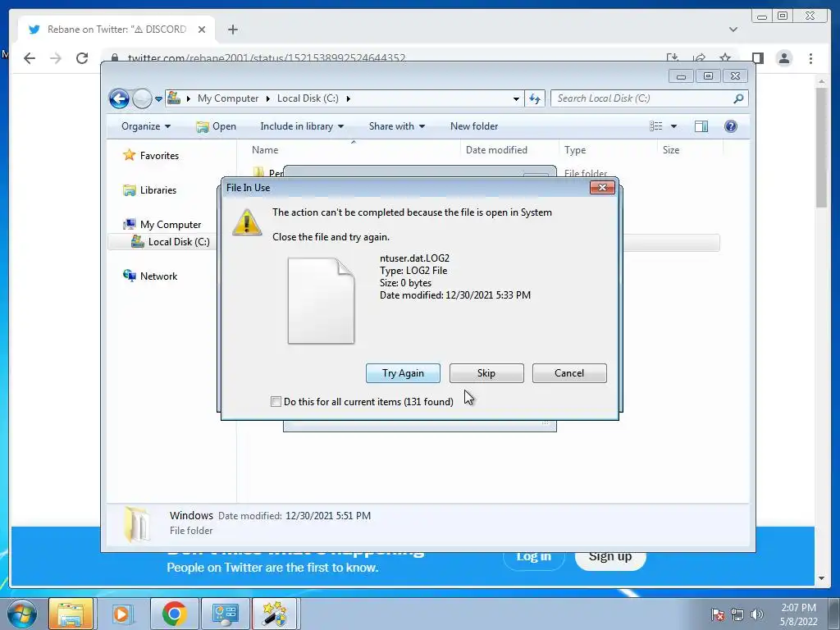Screen dimensions: 840x630
Task: Select Local Disk (C:) in navigation pane
Action: (172, 242)
